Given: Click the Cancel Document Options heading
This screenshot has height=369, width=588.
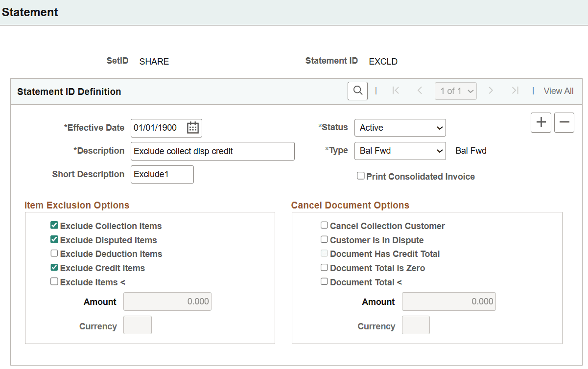Looking at the screenshot, I should [x=350, y=205].
